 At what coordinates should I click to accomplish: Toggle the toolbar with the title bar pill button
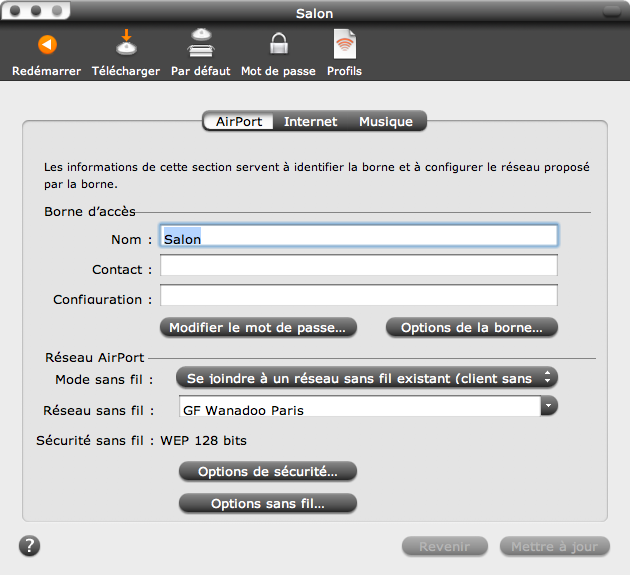coord(610,13)
